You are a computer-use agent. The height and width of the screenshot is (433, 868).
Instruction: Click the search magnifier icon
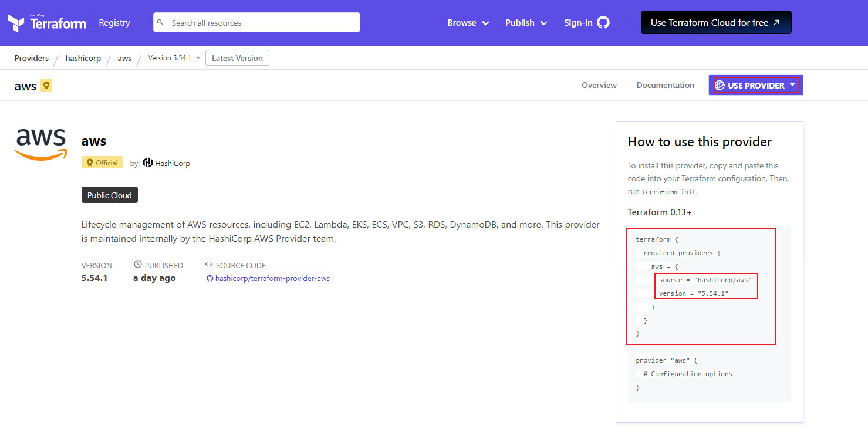(161, 23)
